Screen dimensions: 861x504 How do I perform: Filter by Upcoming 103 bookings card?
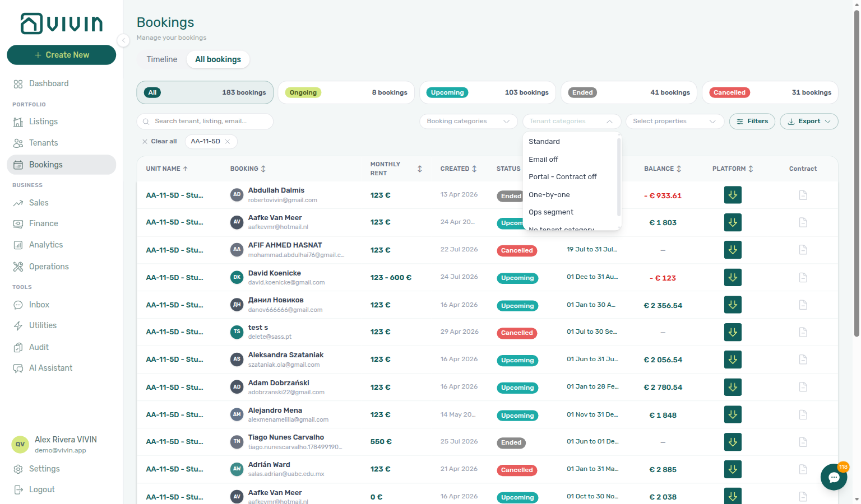coord(488,92)
